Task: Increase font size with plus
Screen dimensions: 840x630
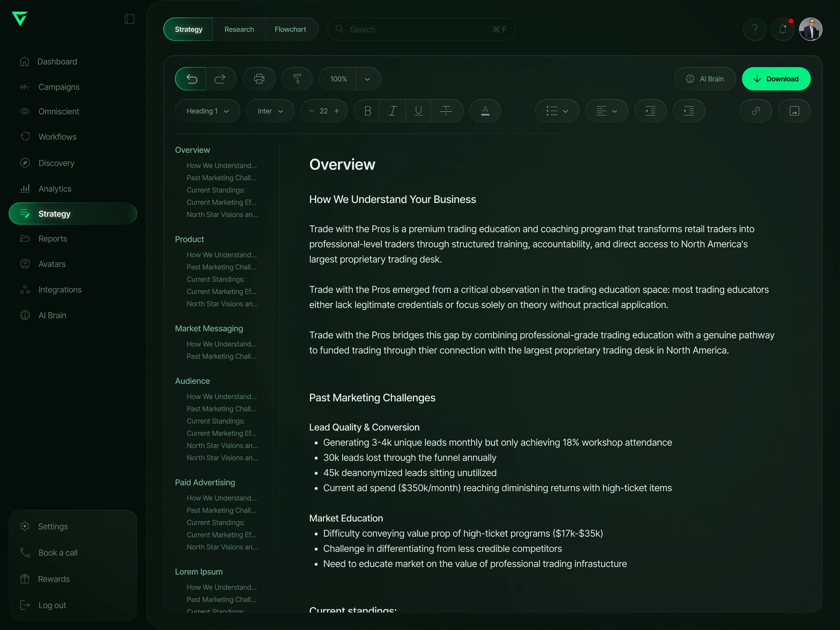Action: (x=336, y=111)
